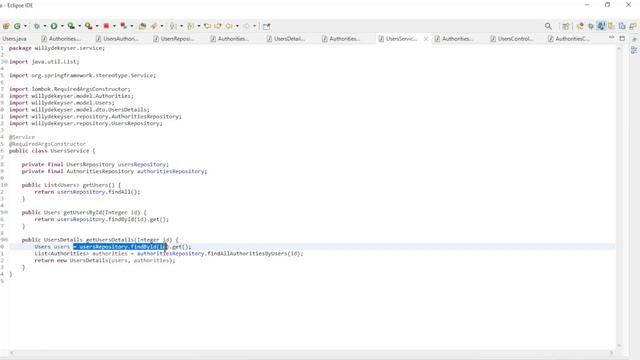Click the blue perspective icon near the right end
640x360 pixels.
(622, 26)
